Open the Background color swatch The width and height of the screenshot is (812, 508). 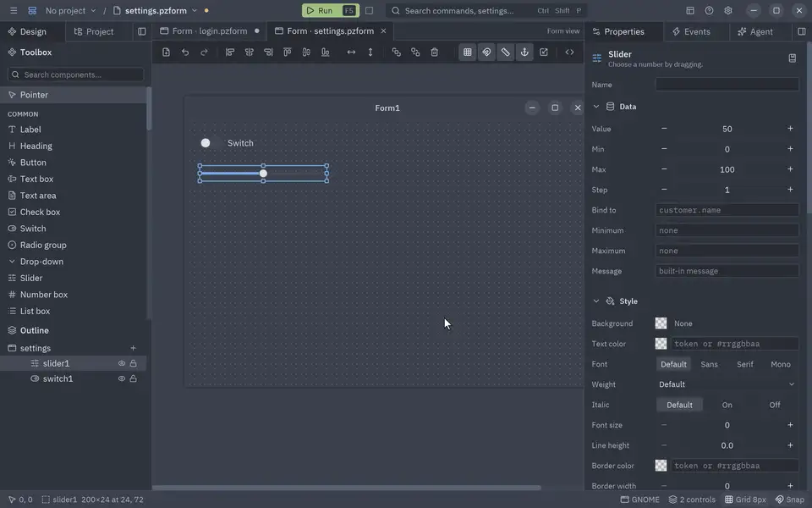pos(661,323)
